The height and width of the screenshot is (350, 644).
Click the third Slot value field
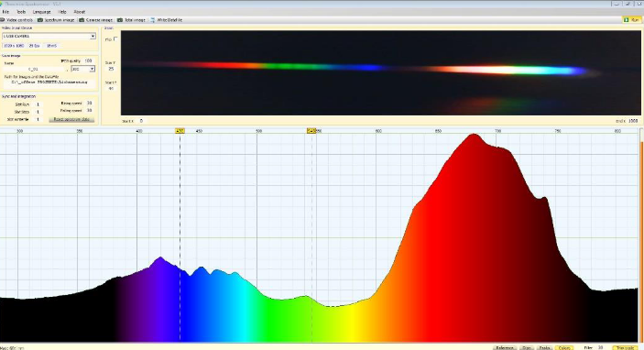click(x=38, y=119)
